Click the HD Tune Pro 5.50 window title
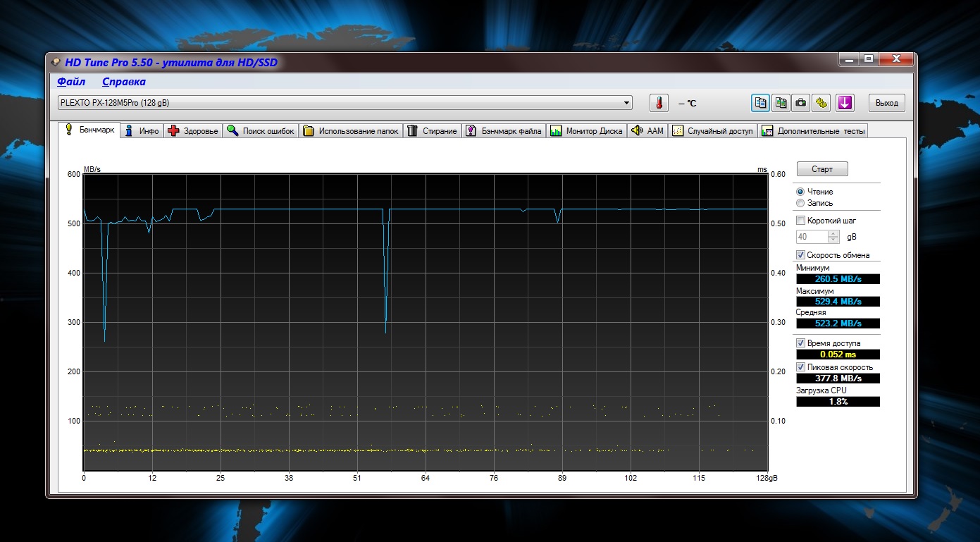Image resolution: width=980 pixels, height=542 pixels. (x=171, y=63)
